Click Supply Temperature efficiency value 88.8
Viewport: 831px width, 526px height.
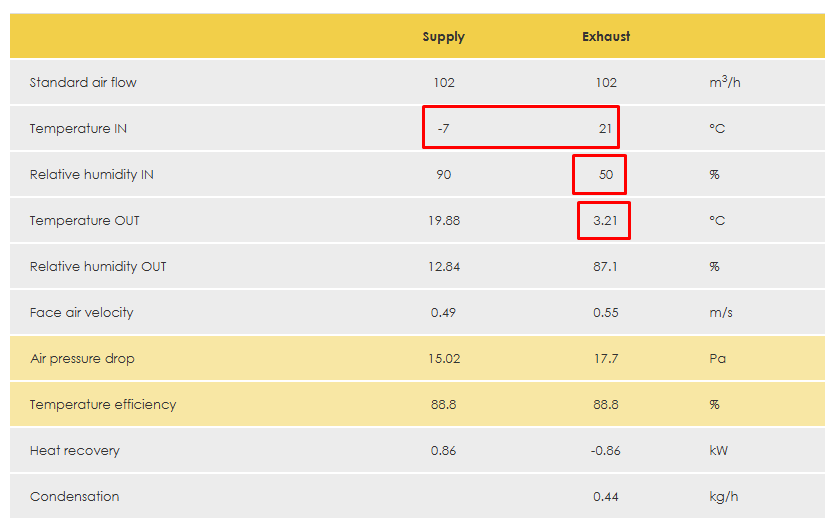444,405
